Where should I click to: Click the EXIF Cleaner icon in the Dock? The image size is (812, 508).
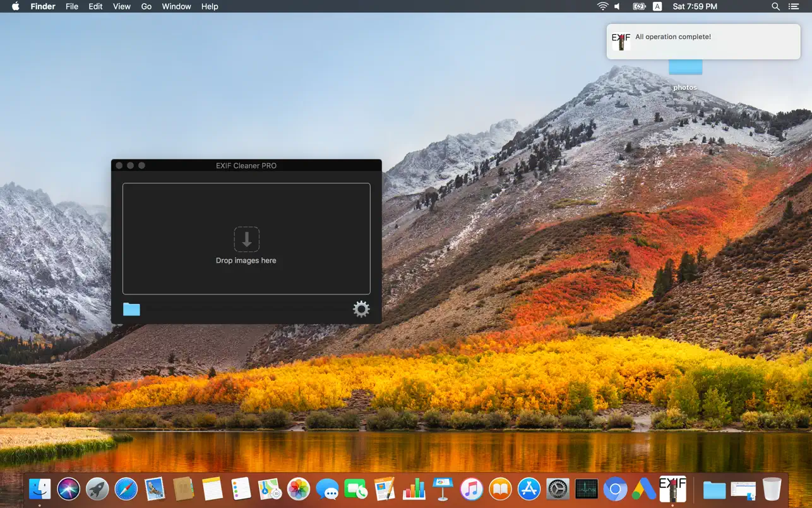click(672, 488)
